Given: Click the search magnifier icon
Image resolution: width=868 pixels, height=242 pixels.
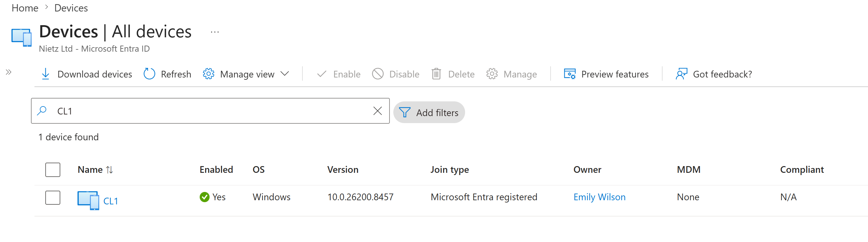Looking at the screenshot, I should click(x=42, y=111).
